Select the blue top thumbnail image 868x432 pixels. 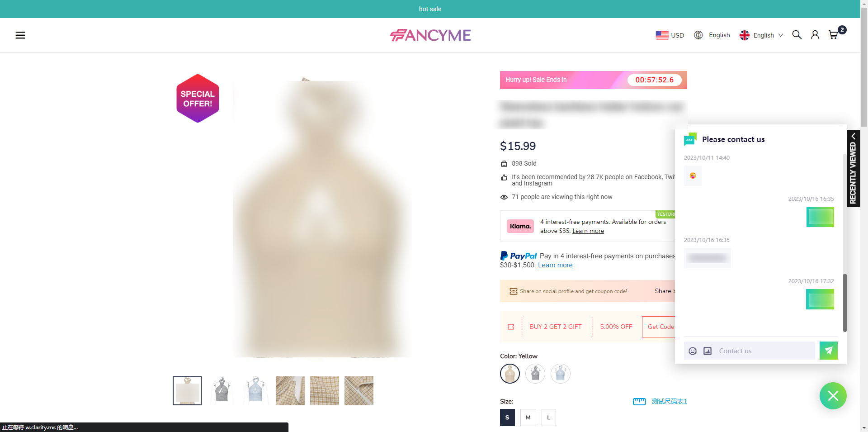coord(256,391)
